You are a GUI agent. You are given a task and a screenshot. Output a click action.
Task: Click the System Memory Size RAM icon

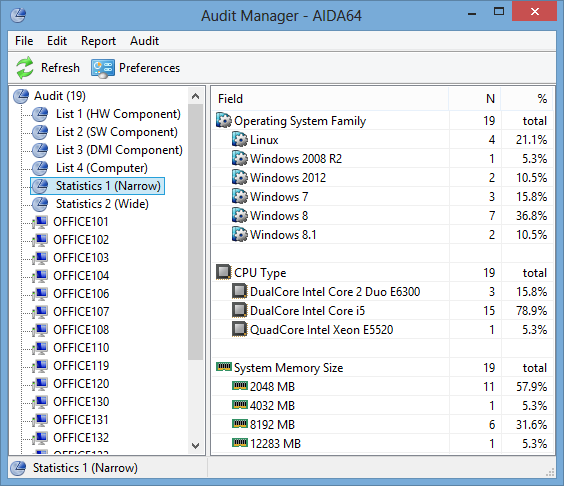coord(224,367)
